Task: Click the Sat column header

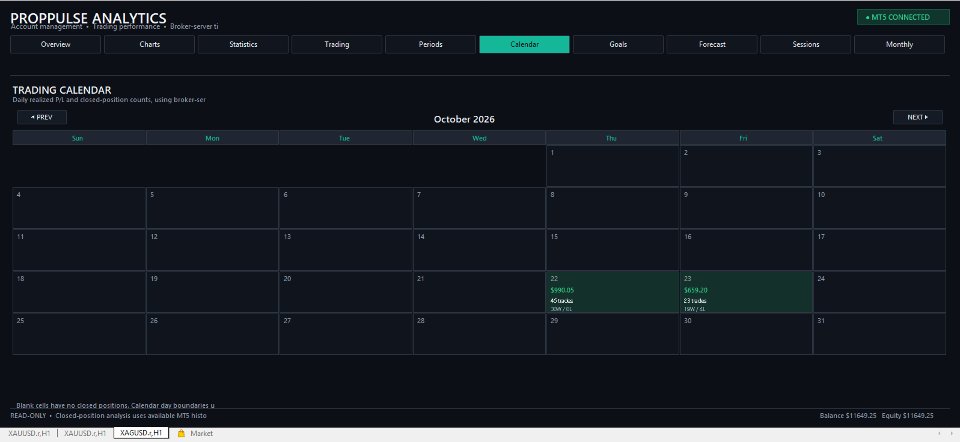Action: tap(877, 138)
